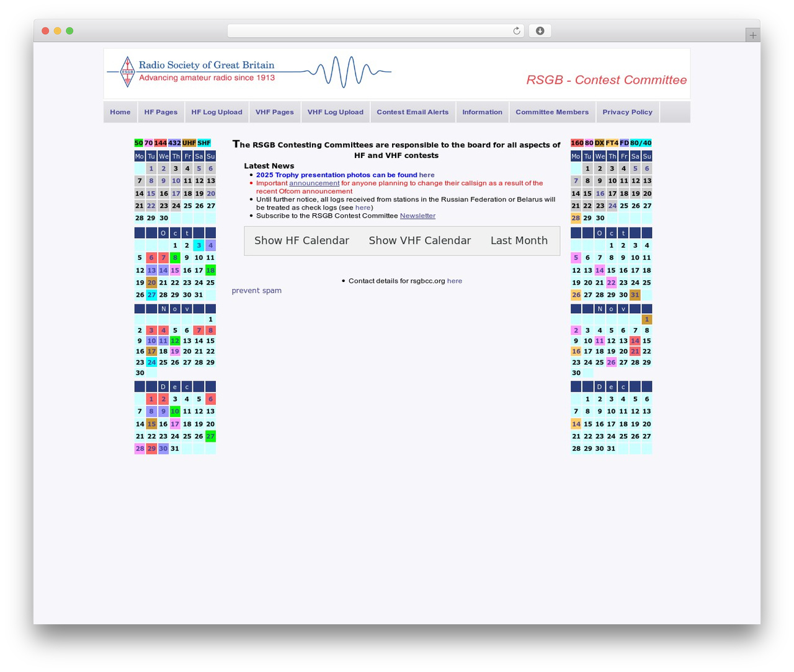Image resolution: width=794 pixels, height=672 pixels.
Task: Open HF Log Upload page
Action: (x=216, y=112)
